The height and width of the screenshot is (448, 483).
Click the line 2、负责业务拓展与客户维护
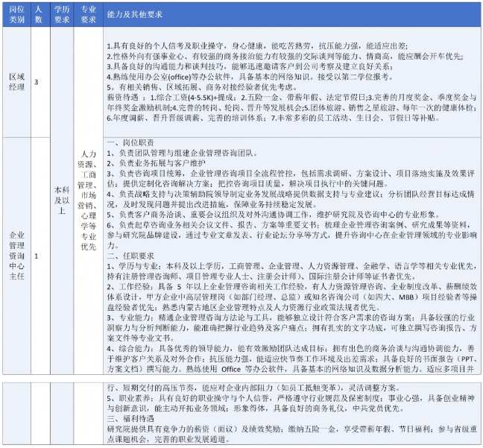(157, 163)
